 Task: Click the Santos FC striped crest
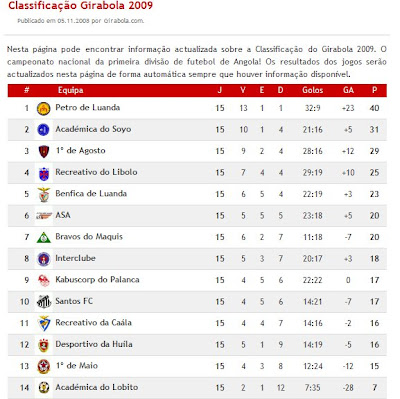(44, 302)
